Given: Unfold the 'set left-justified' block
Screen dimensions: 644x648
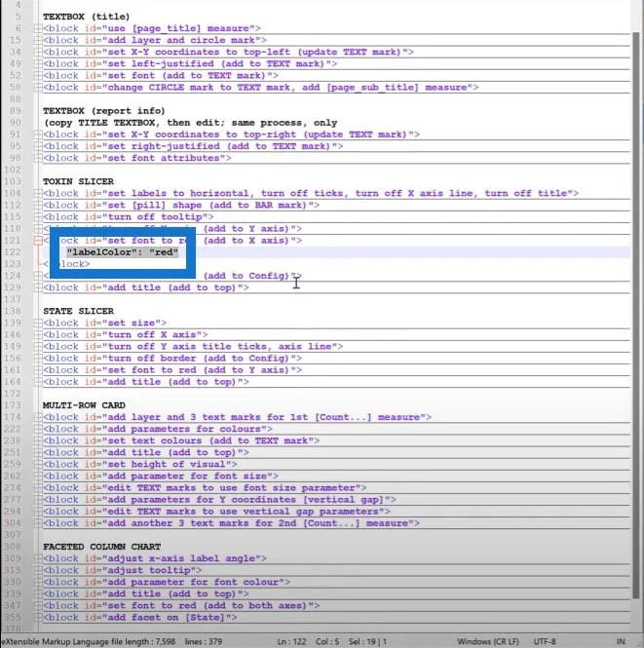Looking at the screenshot, I should (x=38, y=63).
